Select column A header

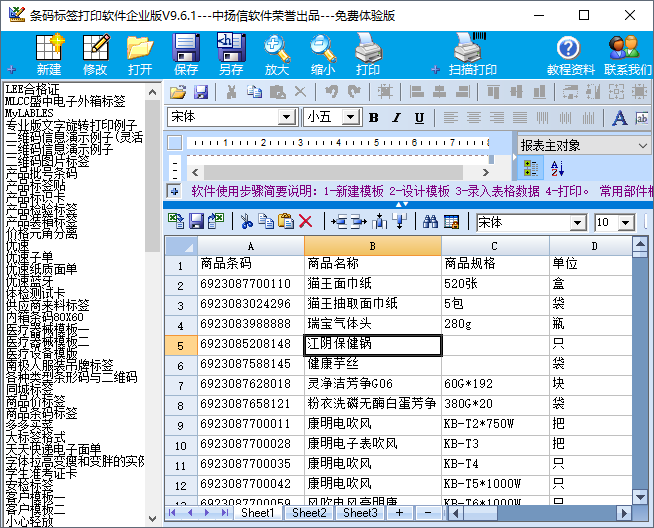click(x=251, y=246)
